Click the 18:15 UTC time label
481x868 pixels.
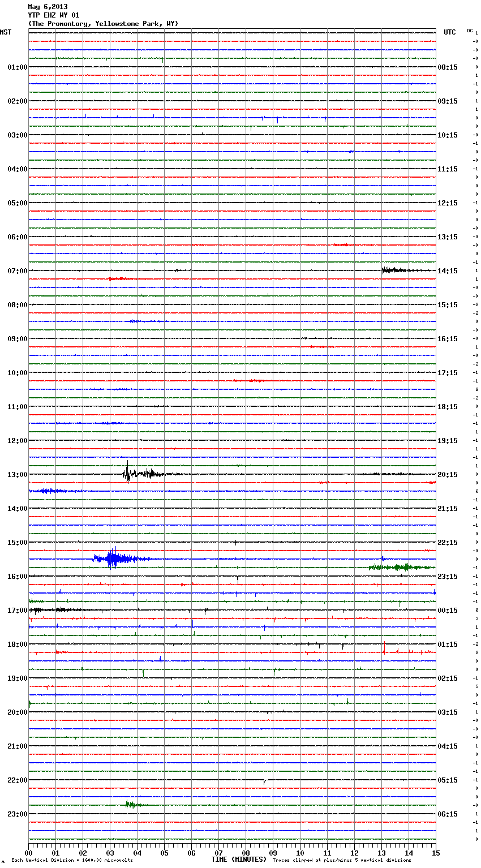point(448,407)
